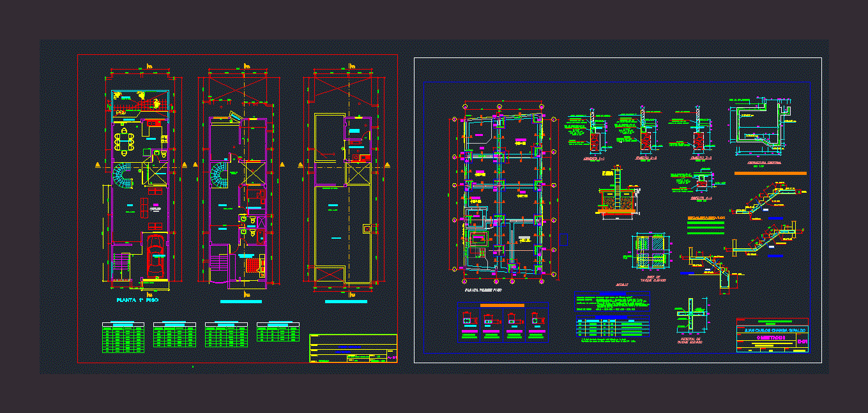Select the 'BASE DE TANQUE ELEVADO' plan detail

pos(649,255)
